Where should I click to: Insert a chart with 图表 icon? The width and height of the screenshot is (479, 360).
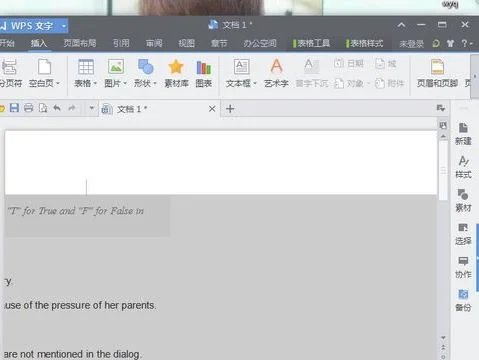click(203, 73)
